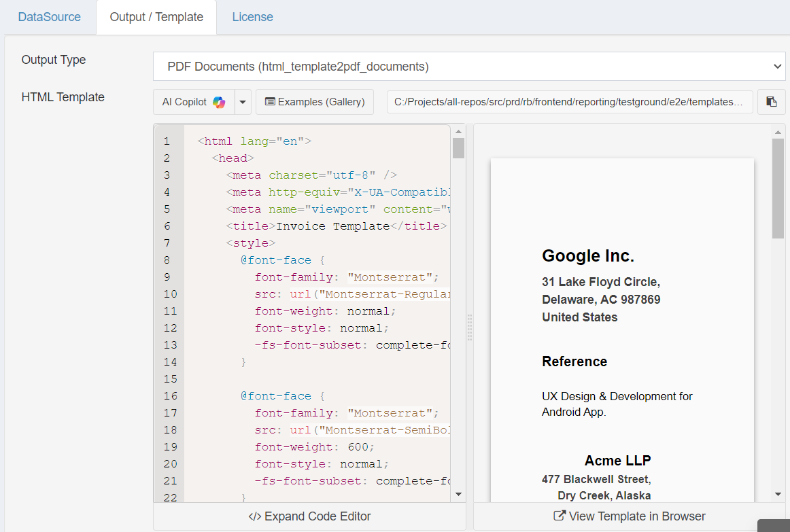Click the 'Output Type' label
Image resolution: width=790 pixels, height=532 pixels.
coord(54,60)
